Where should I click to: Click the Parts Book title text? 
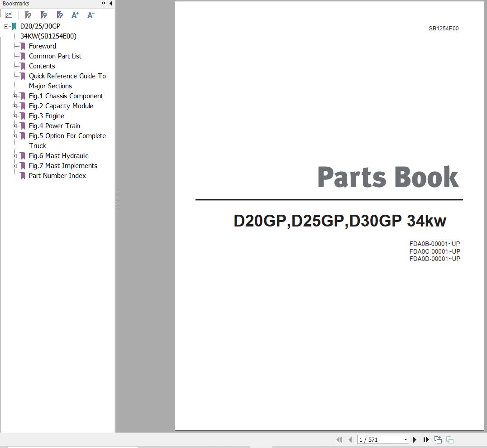[388, 177]
